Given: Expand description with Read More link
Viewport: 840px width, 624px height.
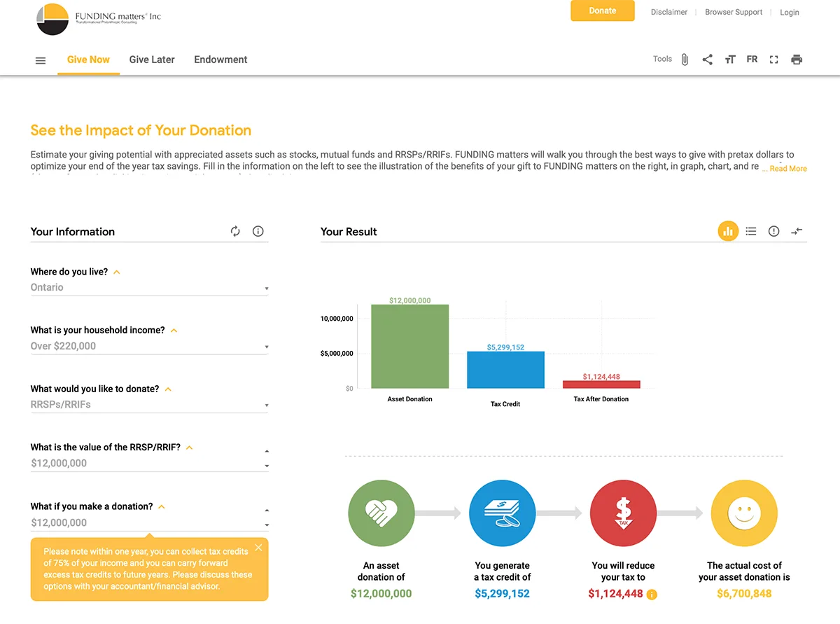Looking at the screenshot, I should 788,169.
